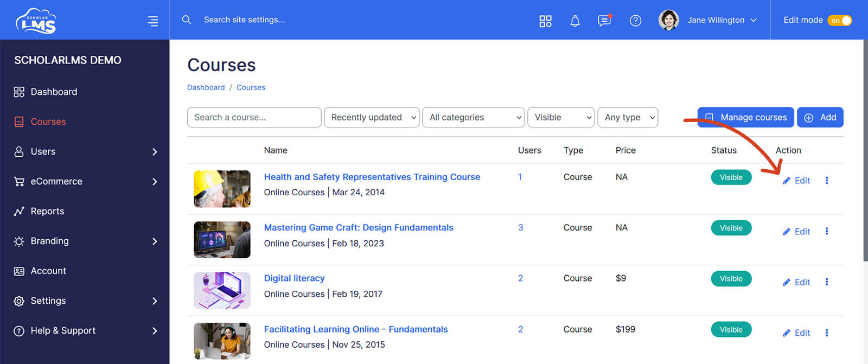Click the ScholarLMS logo
Screen dimensions: 868x364
pyautogui.click(x=36, y=21)
